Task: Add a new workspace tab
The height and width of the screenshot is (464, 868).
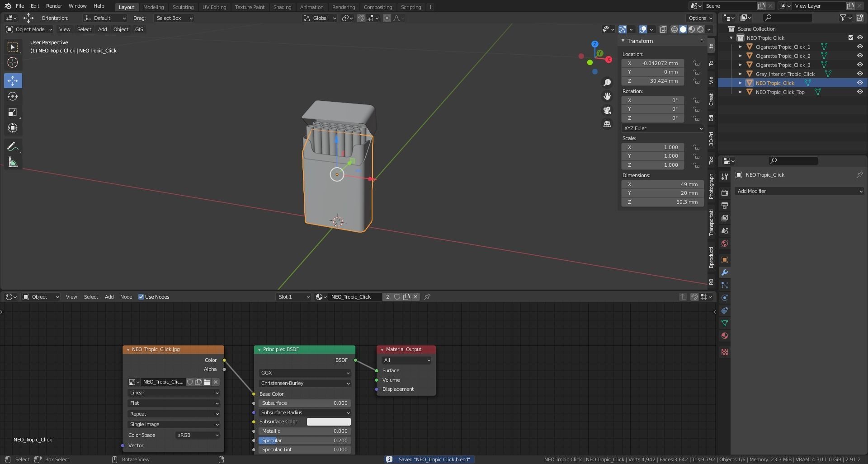Action: click(430, 7)
